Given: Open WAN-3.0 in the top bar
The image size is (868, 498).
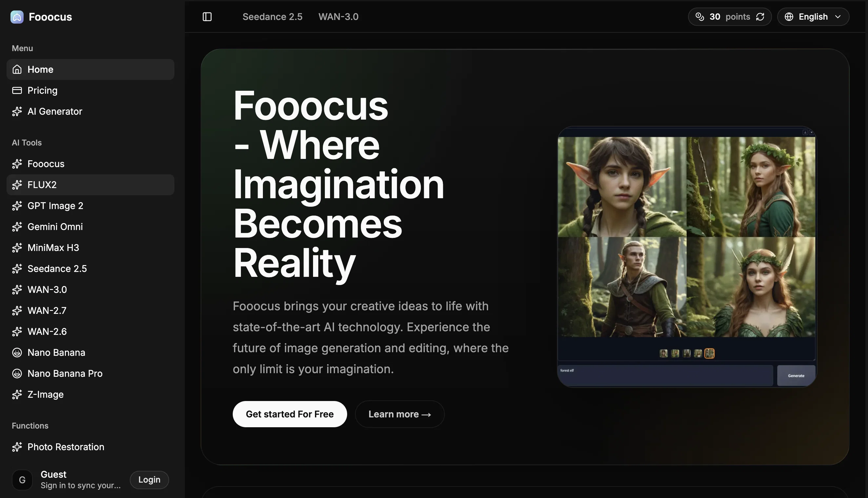Looking at the screenshot, I should tap(338, 17).
